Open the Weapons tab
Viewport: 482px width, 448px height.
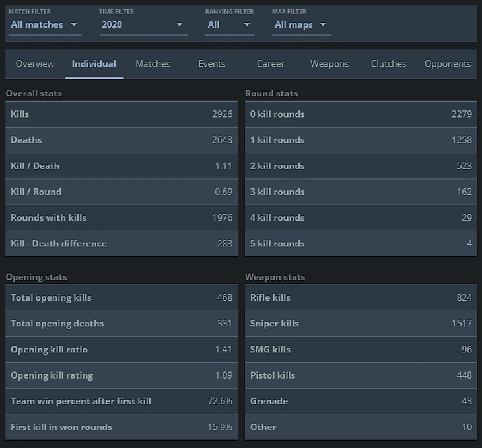329,64
